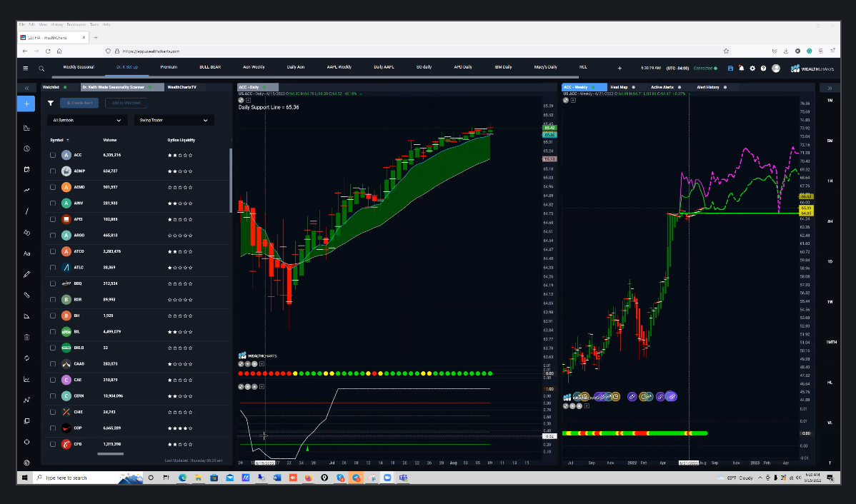856x504 pixels.
Task: Select the Pencil drawing tool in left sidebar
Action: coord(26,274)
